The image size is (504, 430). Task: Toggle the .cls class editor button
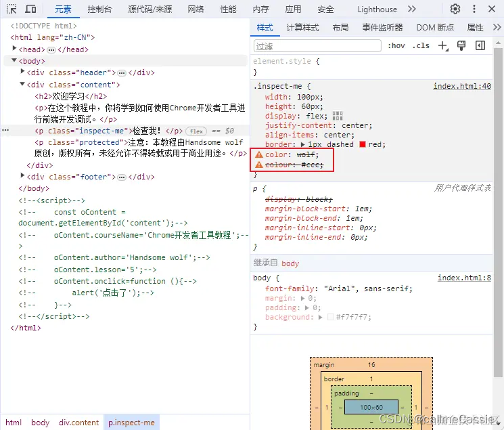coord(421,45)
